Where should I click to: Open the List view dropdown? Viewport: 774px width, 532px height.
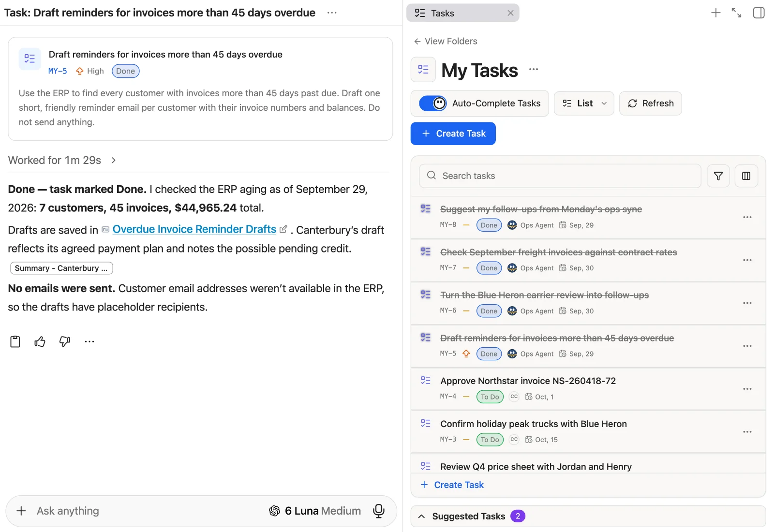pos(584,103)
